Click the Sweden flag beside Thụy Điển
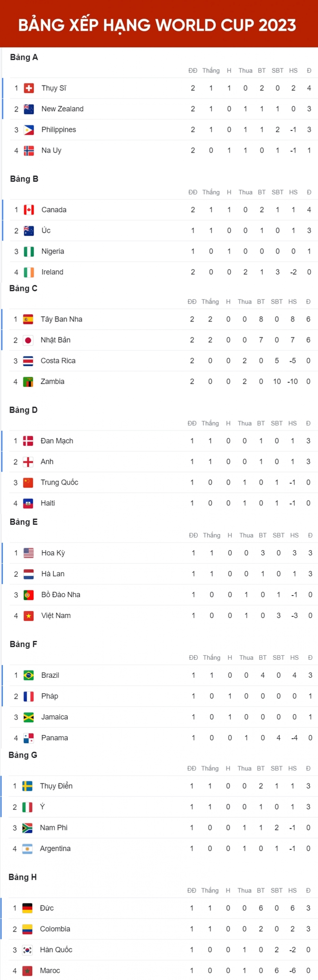The image size is (318, 980). pyautogui.click(x=27, y=786)
